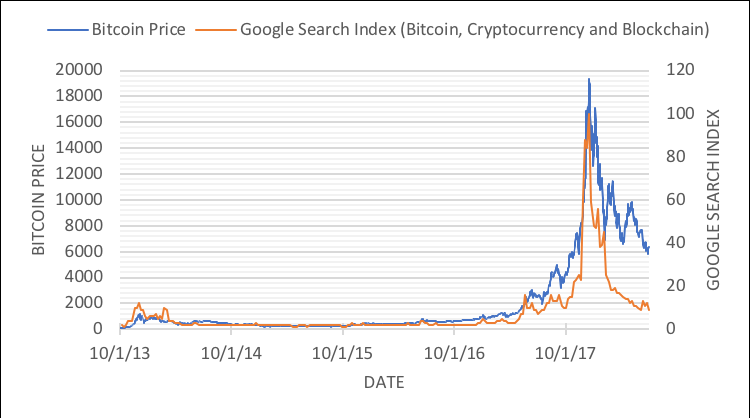The image size is (750, 418).
Task: Click the BITCOIN PRICE vertical axis title
Action: (40, 200)
